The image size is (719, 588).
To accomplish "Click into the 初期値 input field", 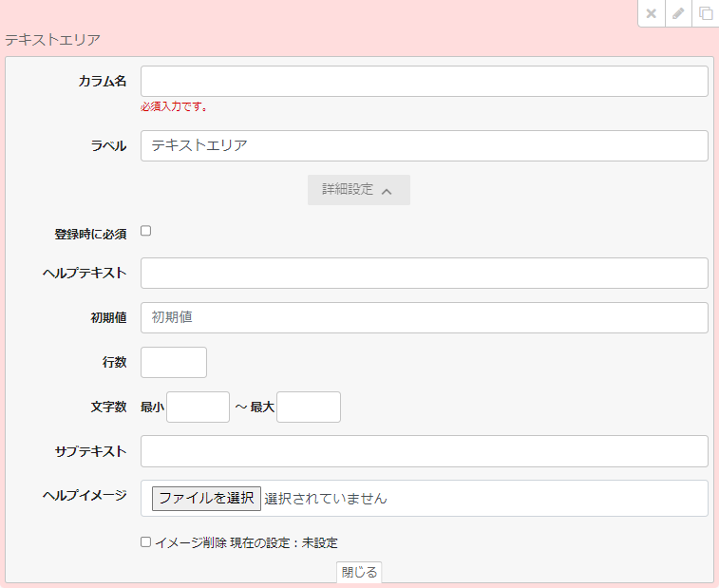I will (x=424, y=318).
